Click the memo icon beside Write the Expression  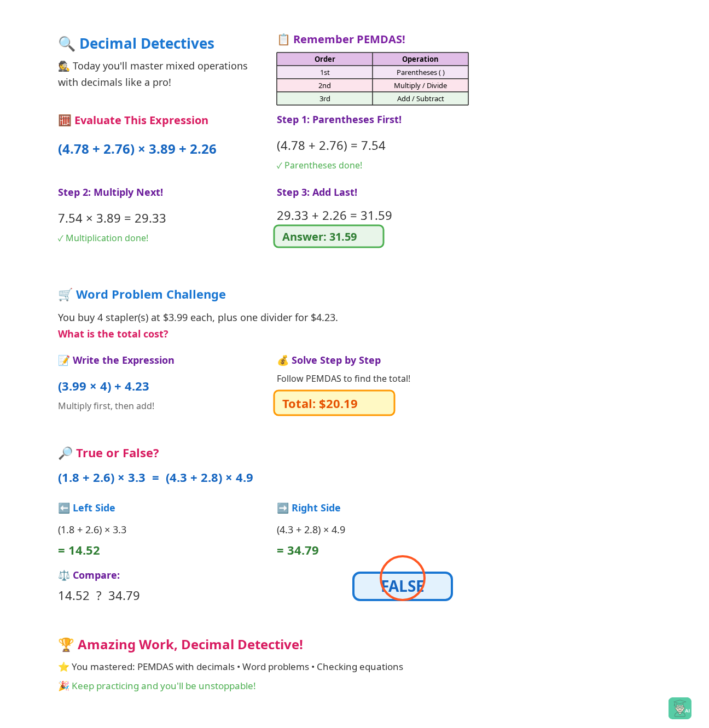click(x=64, y=360)
